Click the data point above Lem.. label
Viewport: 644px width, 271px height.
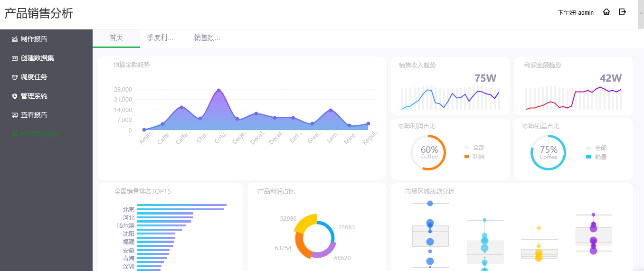[331, 111]
